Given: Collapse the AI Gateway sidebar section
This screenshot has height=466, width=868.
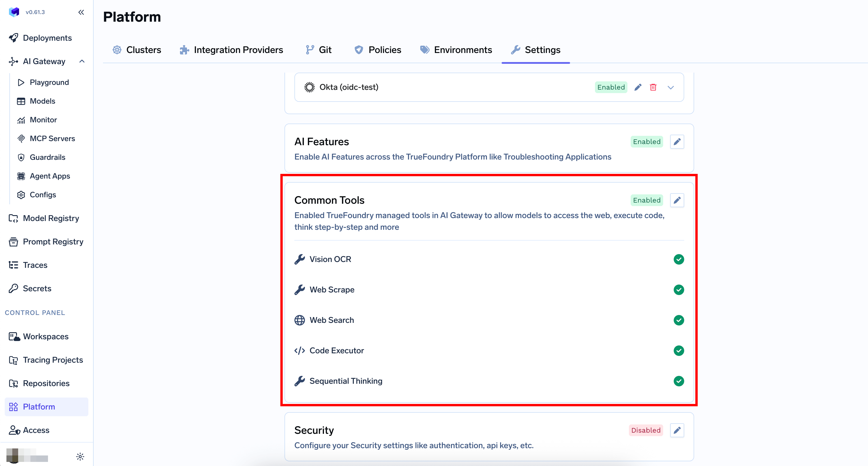Looking at the screenshot, I should point(82,61).
